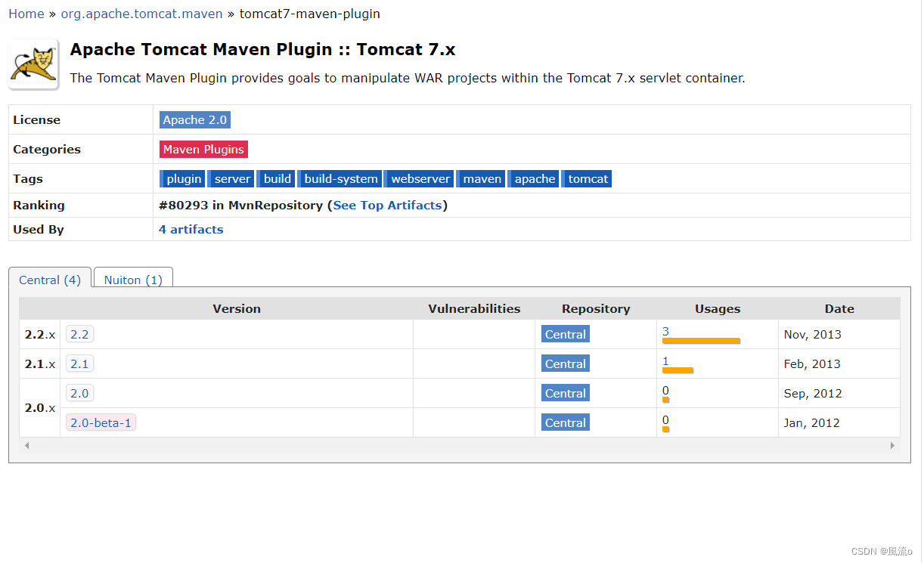Image resolution: width=924 pixels, height=563 pixels.
Task: Click the Repository column header
Action: click(x=596, y=308)
